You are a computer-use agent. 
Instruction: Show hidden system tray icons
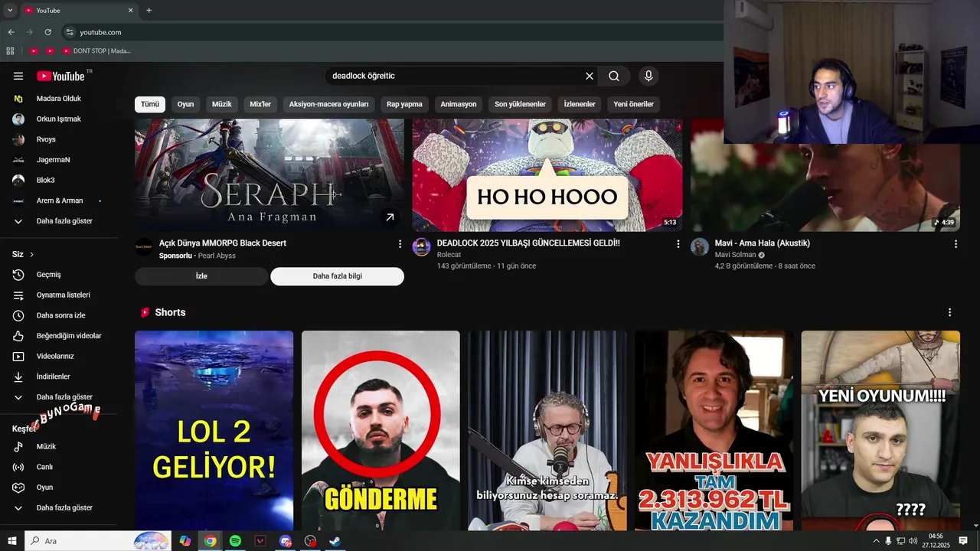[876, 541]
